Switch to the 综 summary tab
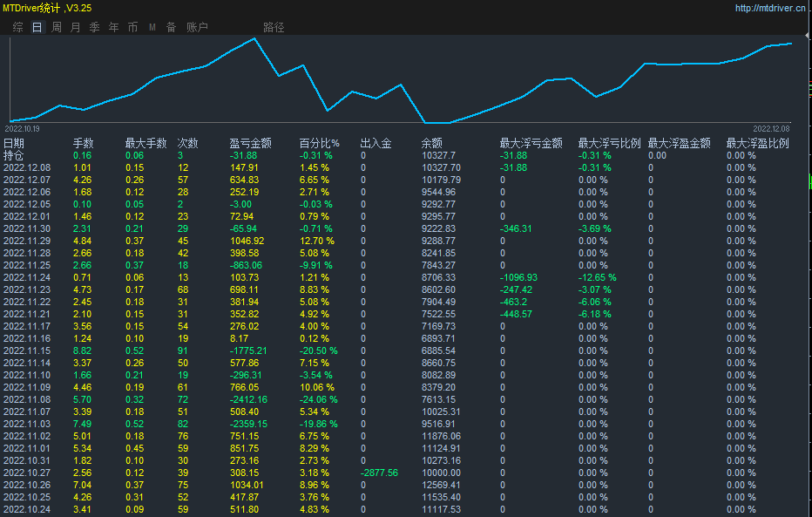812x517 pixels. 18,27
